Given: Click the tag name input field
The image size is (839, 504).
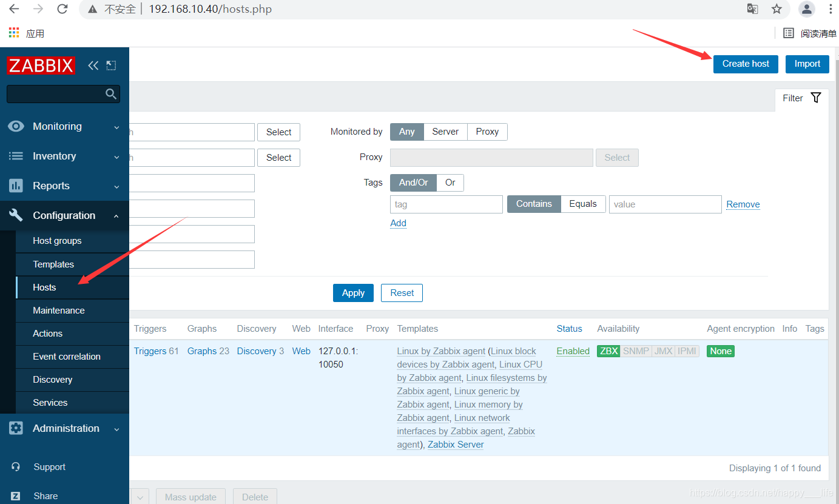Looking at the screenshot, I should click(446, 204).
